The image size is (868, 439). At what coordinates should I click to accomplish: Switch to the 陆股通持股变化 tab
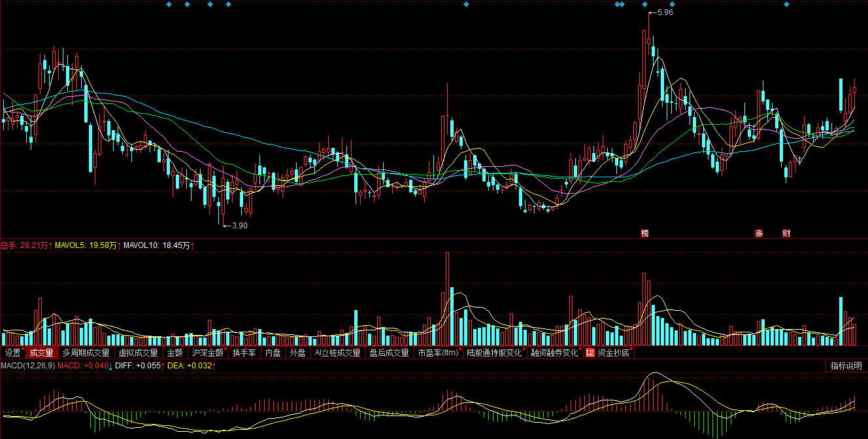click(x=493, y=353)
